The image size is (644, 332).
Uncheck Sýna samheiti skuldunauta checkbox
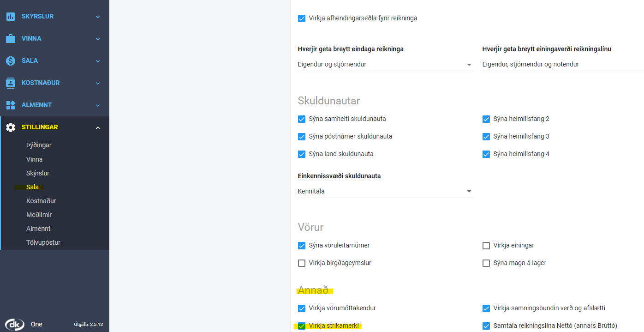(302, 119)
